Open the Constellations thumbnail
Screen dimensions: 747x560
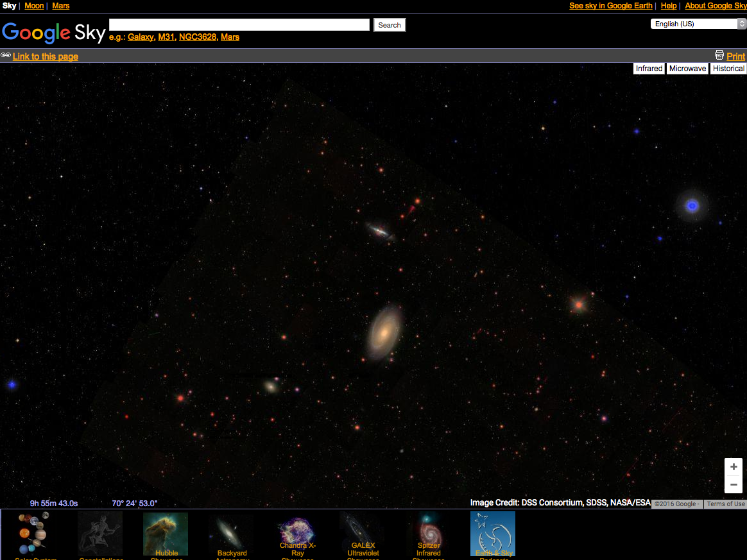100,533
